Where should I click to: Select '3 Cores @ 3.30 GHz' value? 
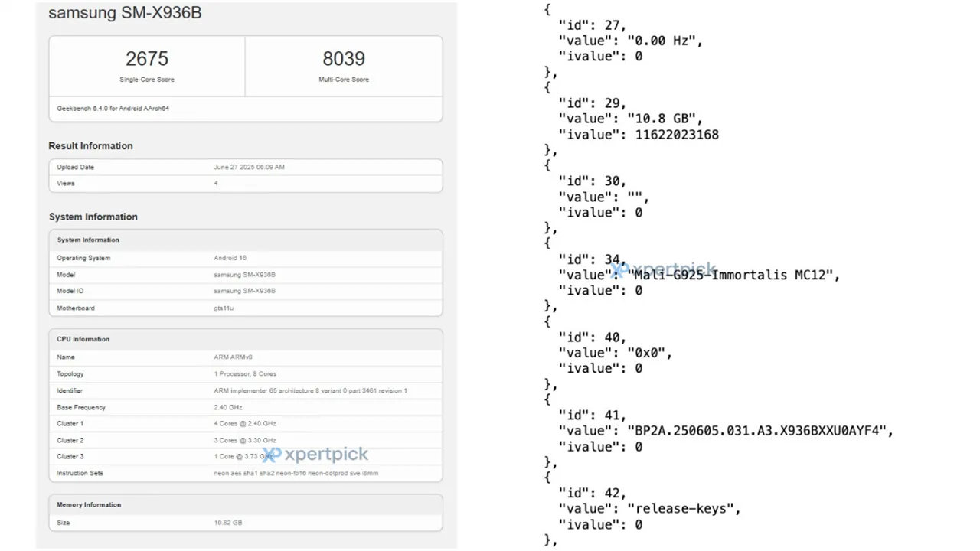245,441
